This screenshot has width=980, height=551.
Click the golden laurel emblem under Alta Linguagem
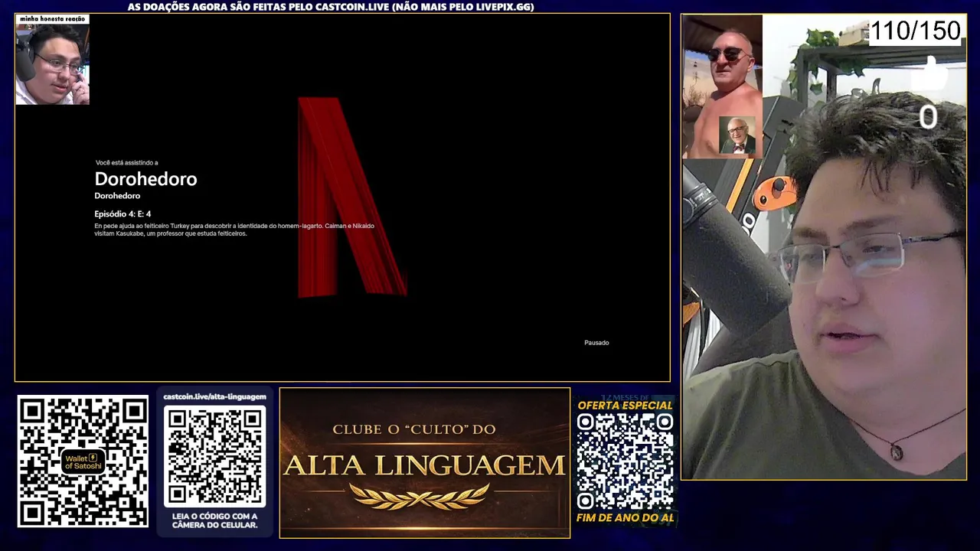pos(420,497)
